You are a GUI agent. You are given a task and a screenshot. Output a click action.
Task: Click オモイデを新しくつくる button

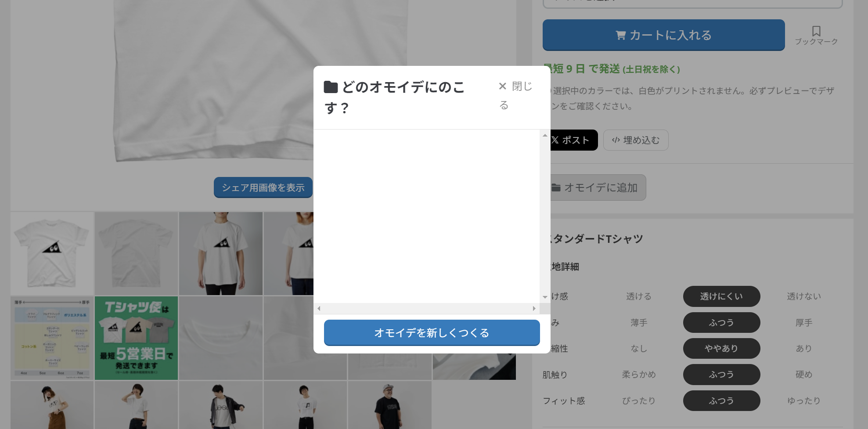tap(432, 333)
